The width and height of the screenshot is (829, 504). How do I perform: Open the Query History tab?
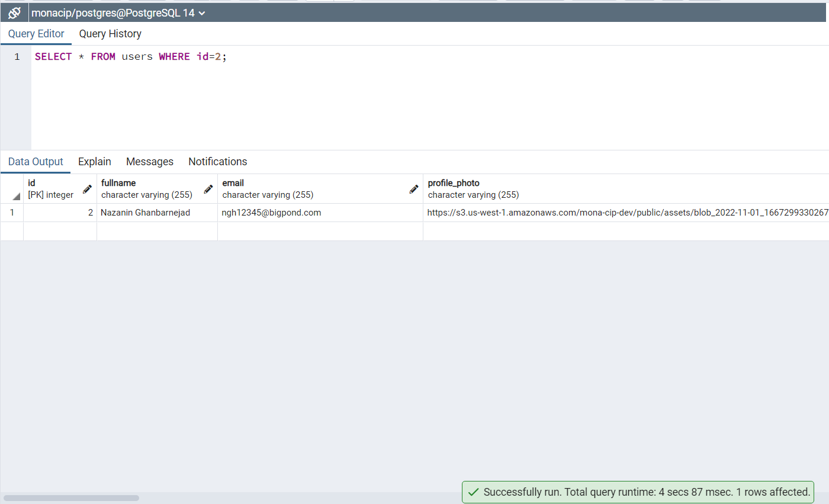(x=110, y=34)
